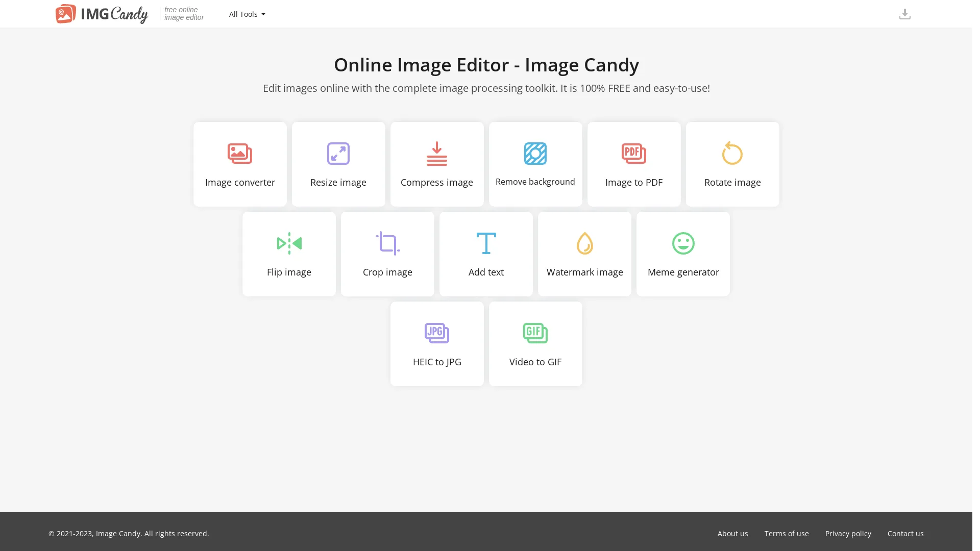Open the Compress image label link
Viewport: 980px width, 551px height.
437,183
